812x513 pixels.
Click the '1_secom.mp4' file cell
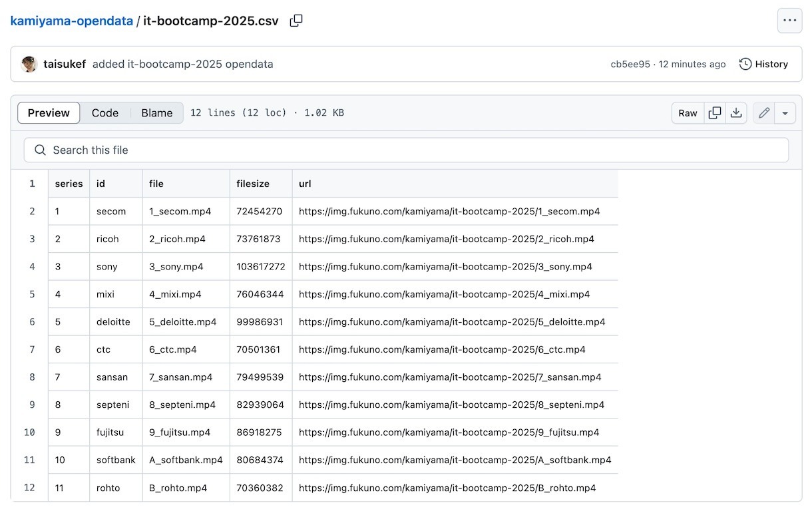pyautogui.click(x=186, y=212)
